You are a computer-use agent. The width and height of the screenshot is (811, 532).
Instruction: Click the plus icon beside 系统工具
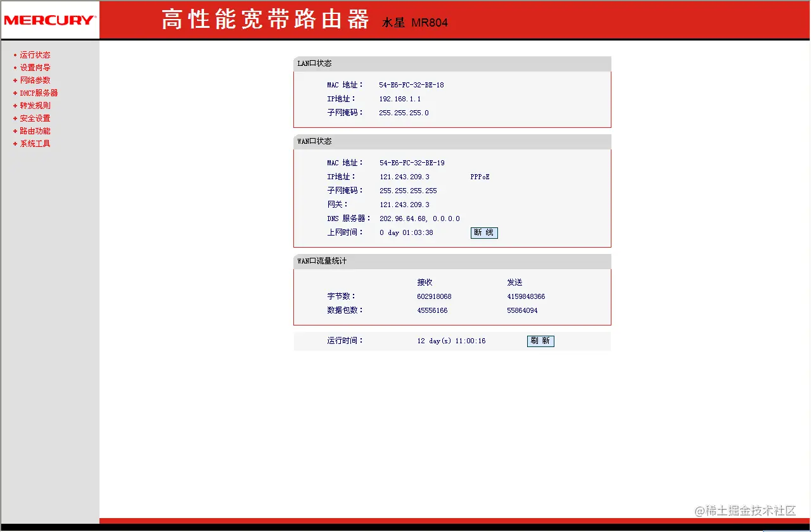15,143
